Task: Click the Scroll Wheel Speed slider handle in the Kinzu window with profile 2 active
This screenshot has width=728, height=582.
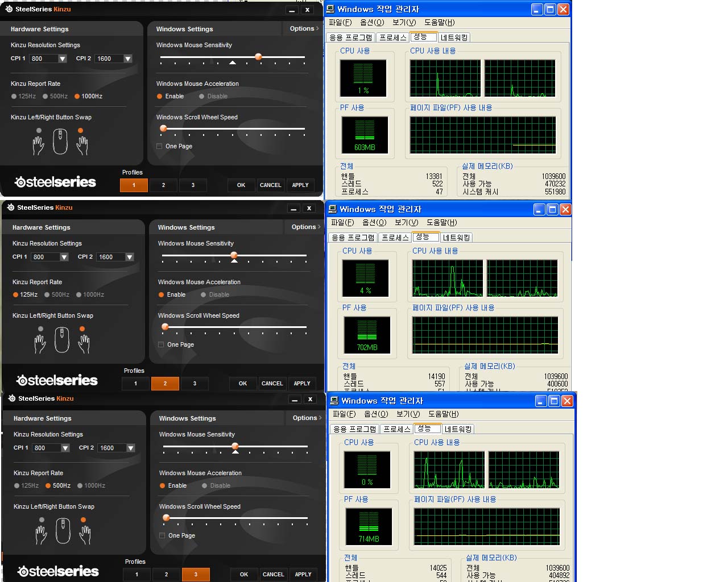Action: pyautogui.click(x=165, y=327)
